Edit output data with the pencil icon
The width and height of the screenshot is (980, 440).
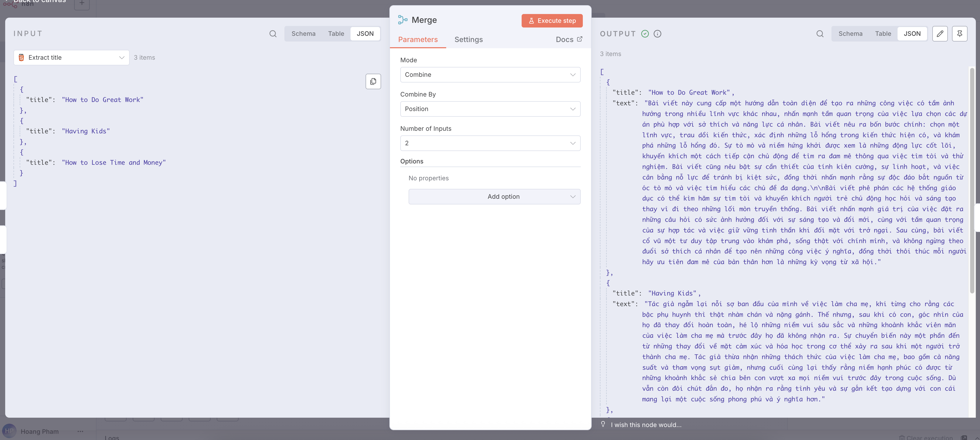click(x=940, y=33)
